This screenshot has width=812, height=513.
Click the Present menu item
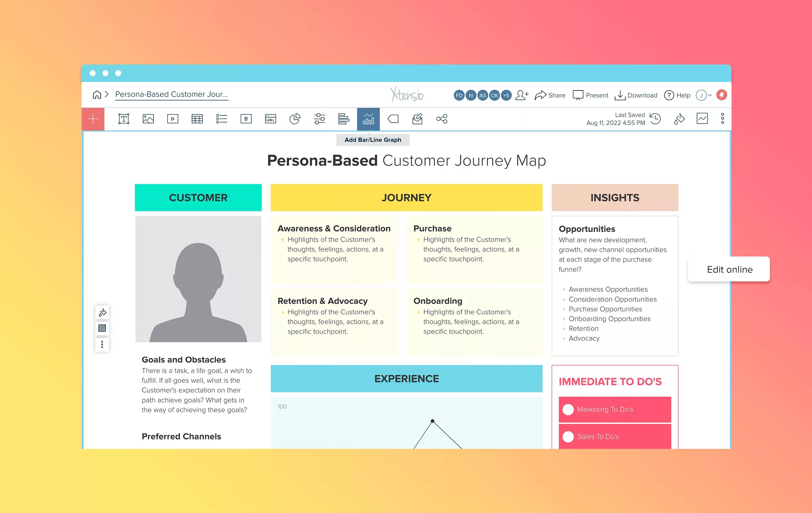pos(590,95)
